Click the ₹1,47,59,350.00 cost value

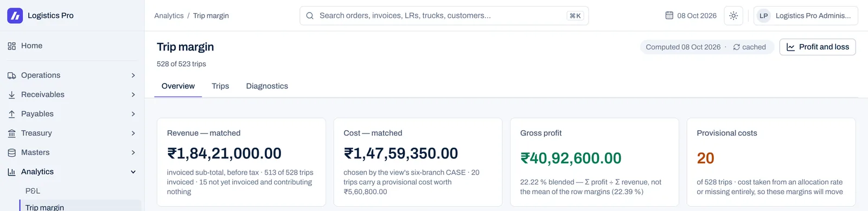pos(401,154)
